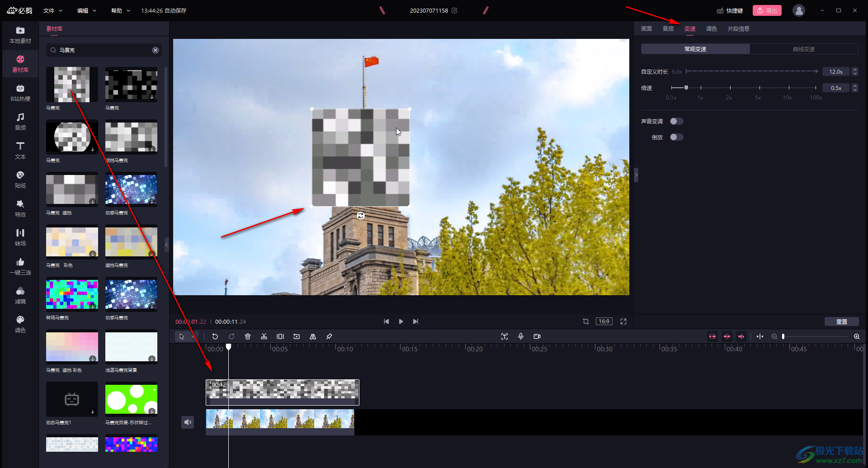Open the 一键三连 panel
868x468 pixels.
20,267
